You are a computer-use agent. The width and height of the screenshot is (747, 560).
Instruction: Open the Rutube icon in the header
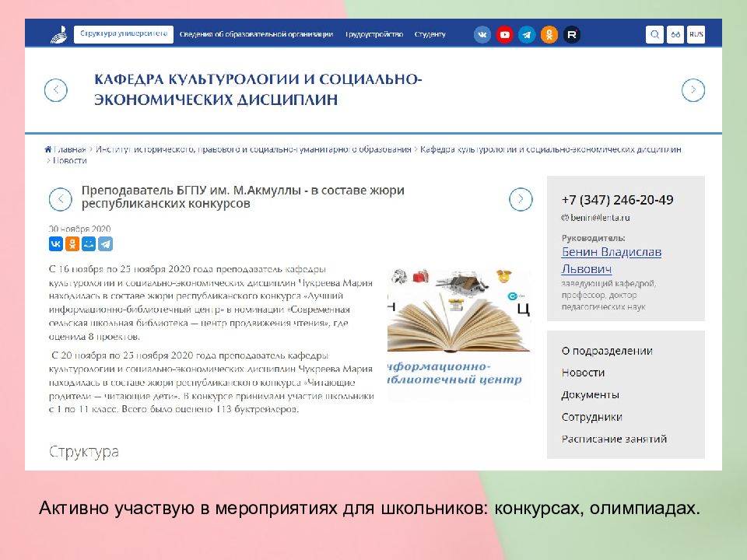572,35
